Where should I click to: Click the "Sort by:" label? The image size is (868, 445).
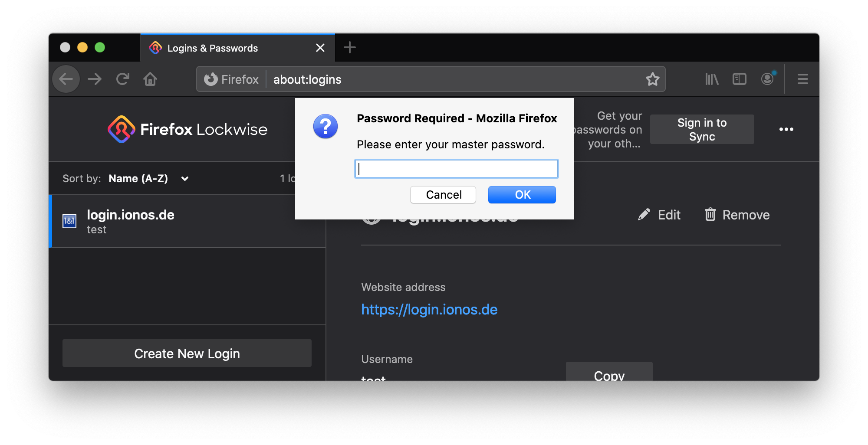82,179
